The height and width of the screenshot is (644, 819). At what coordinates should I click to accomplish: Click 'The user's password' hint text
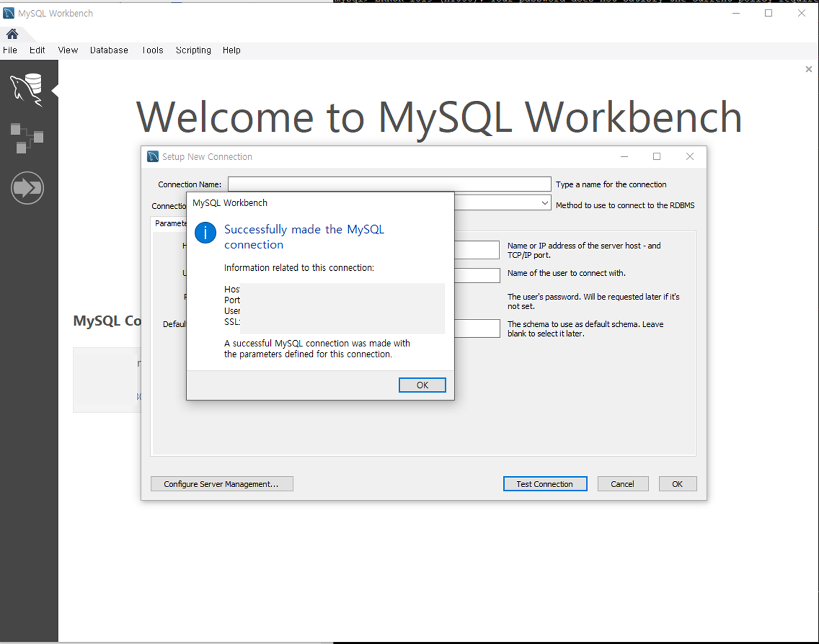(593, 301)
